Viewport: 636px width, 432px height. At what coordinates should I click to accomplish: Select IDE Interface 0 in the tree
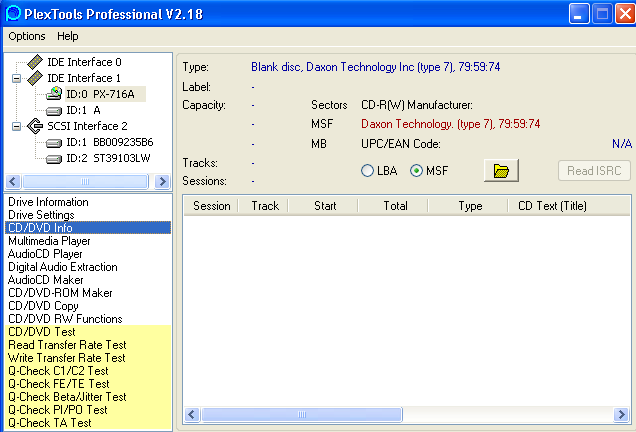pos(84,62)
